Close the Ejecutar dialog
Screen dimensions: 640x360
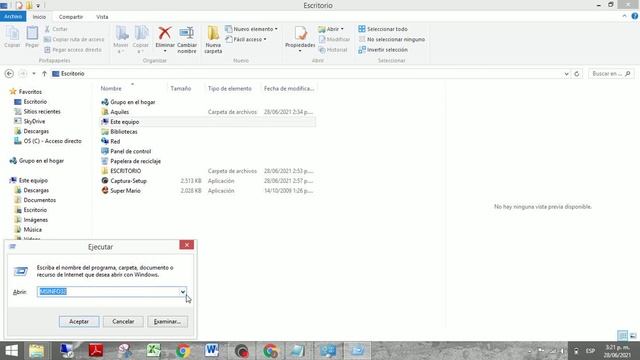coord(187,244)
